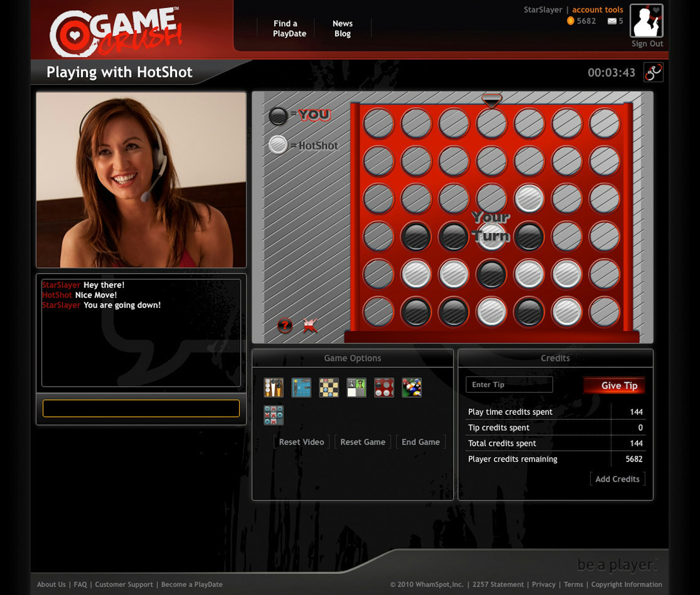
Task: Click the Add Credits button
Action: tap(617, 479)
